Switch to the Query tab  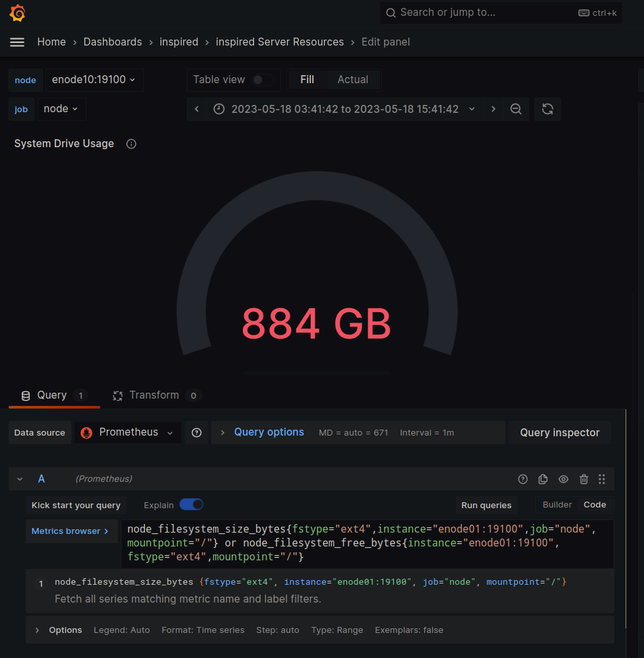[54, 395]
